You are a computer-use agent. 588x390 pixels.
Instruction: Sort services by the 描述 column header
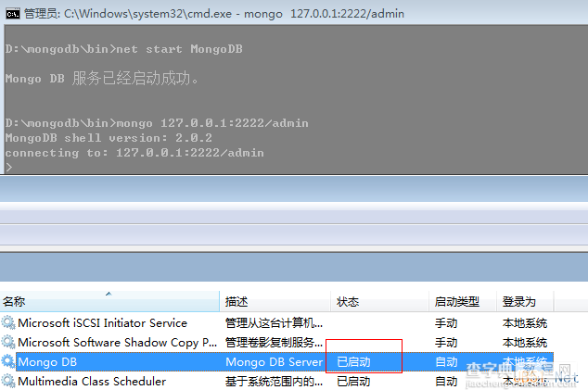point(275,302)
